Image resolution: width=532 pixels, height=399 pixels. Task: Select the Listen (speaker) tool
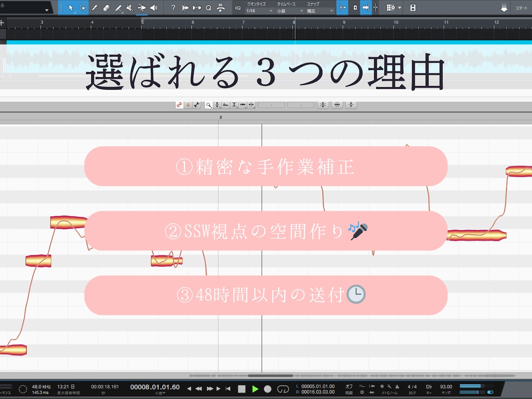pos(153,8)
